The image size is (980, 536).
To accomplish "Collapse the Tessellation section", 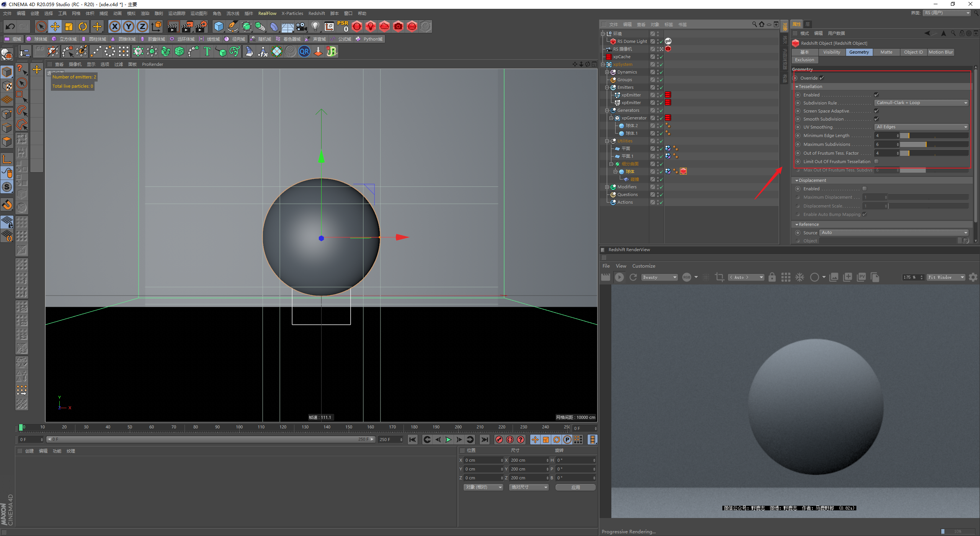I will pos(797,87).
